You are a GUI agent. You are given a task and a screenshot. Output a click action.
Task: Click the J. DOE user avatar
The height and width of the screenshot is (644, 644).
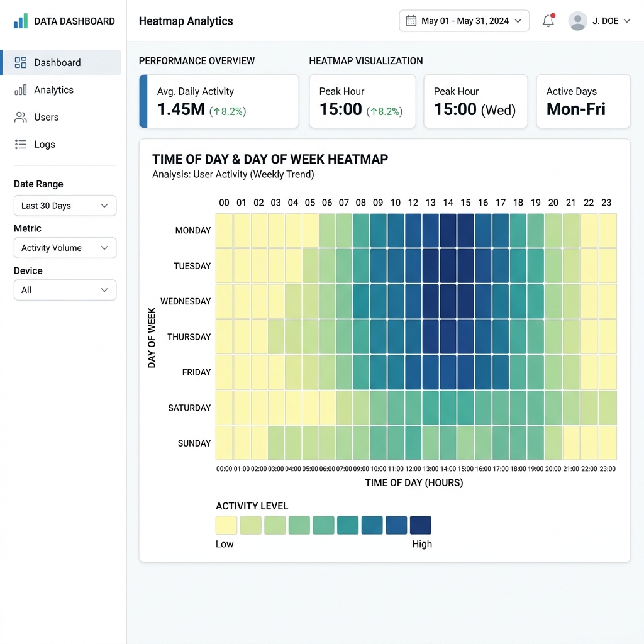coord(577,21)
